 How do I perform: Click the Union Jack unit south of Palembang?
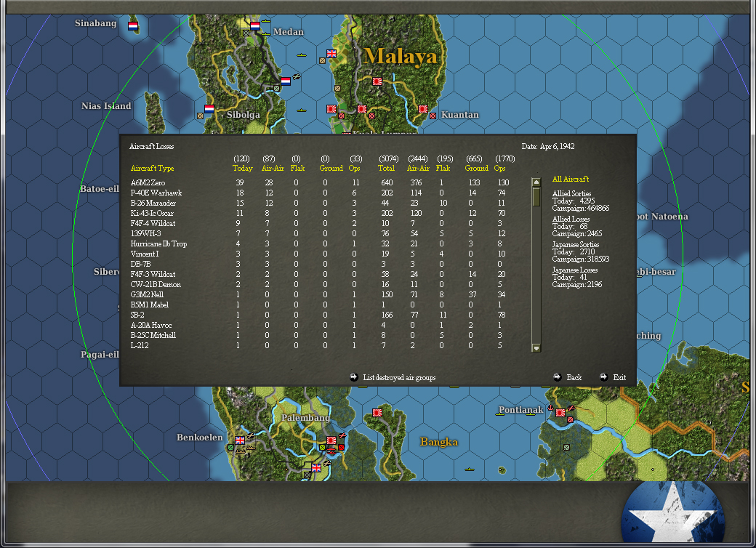[x=316, y=467]
